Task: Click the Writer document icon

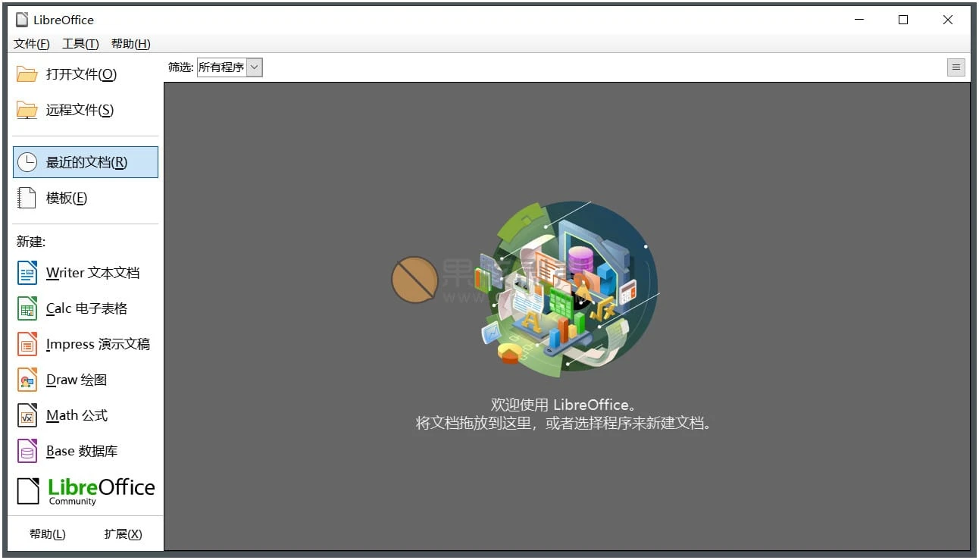Action: click(27, 273)
